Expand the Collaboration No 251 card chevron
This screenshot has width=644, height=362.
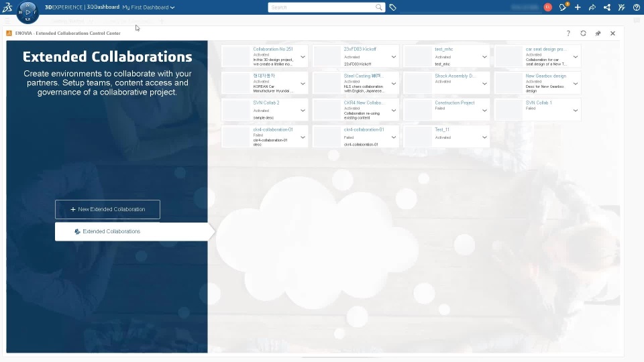click(x=303, y=57)
